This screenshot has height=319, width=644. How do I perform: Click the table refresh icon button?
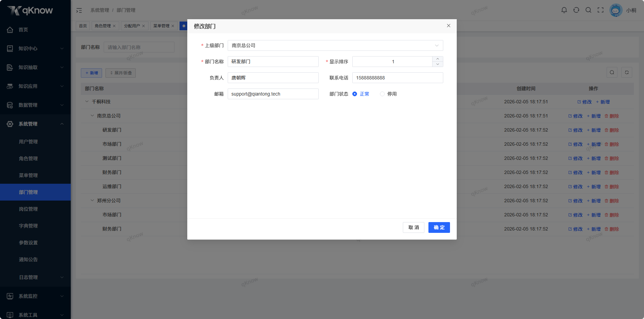(x=627, y=72)
